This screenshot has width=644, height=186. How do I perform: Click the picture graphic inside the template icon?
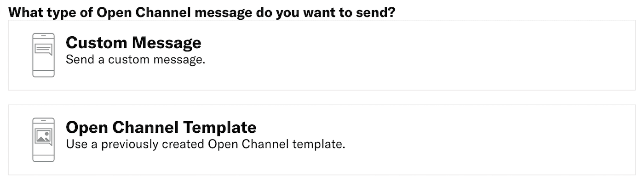coord(44,136)
